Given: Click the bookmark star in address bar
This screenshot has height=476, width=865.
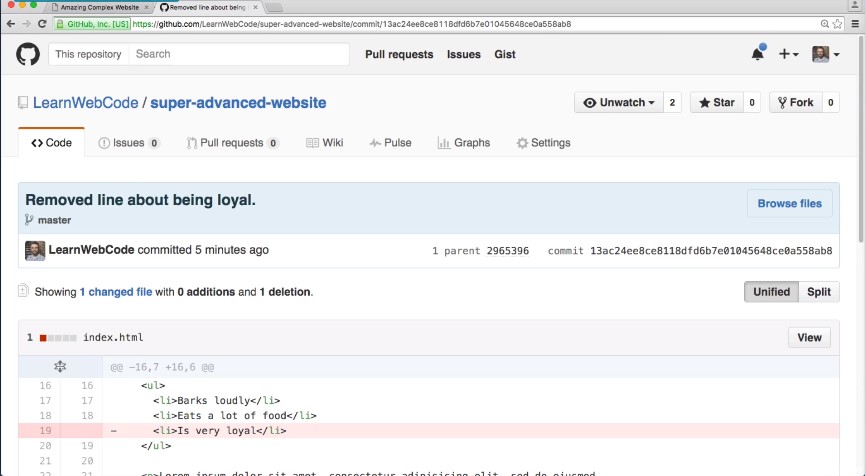Looking at the screenshot, I should pyautogui.click(x=822, y=23).
